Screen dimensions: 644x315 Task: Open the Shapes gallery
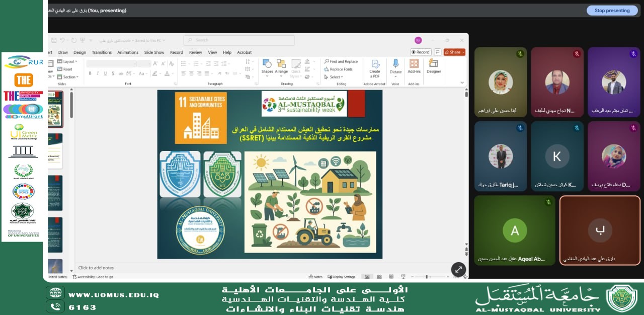click(x=267, y=65)
